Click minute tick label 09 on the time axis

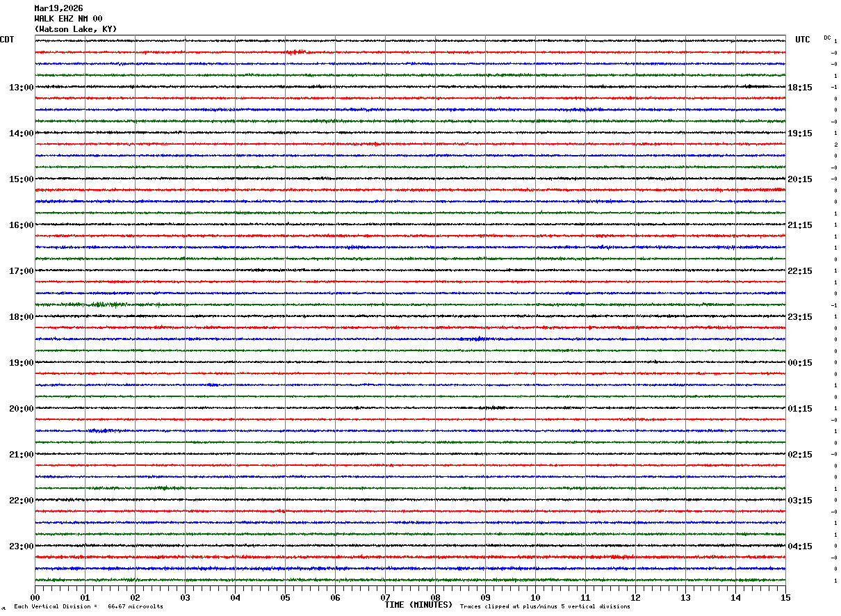click(485, 597)
